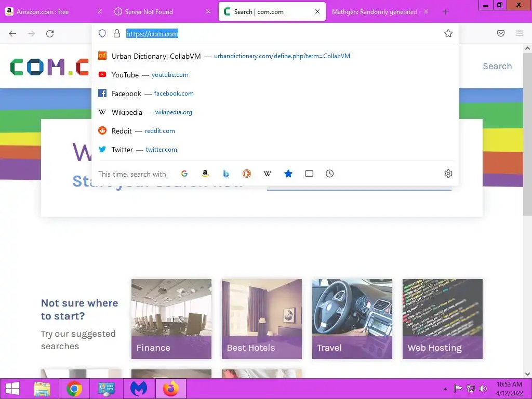Click the Search link on com.com page
This screenshot has width=532, height=399.
point(497,66)
